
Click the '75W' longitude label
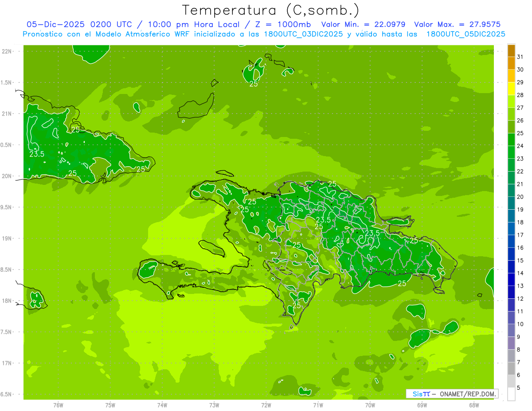coord(110,405)
